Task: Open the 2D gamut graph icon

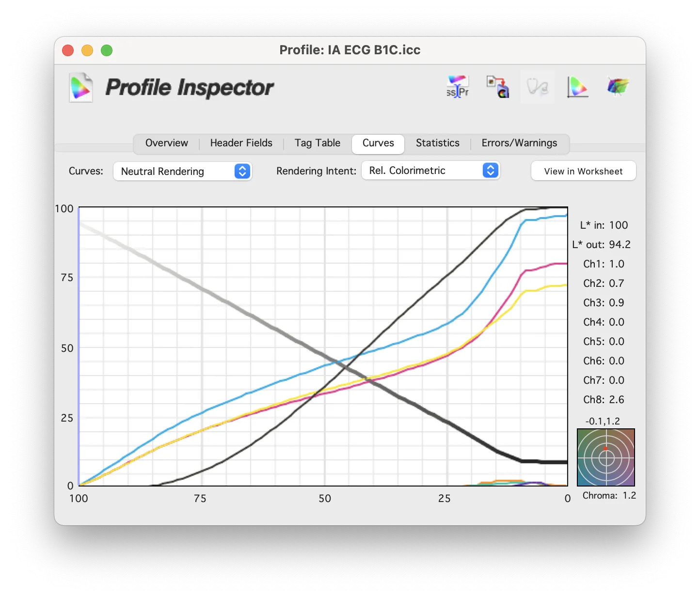Action: coord(578,87)
